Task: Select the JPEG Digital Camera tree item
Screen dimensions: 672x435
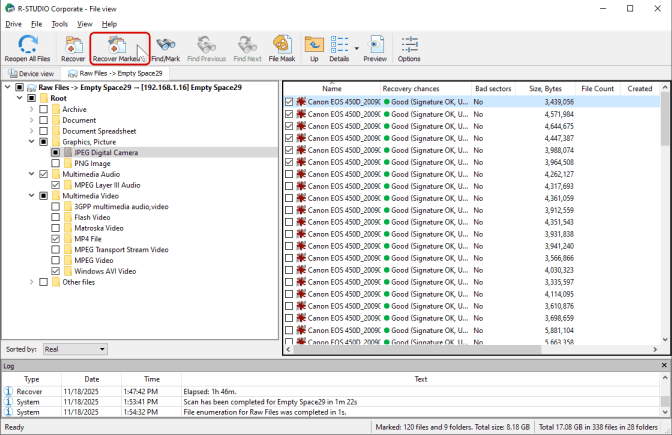Action: [106, 152]
